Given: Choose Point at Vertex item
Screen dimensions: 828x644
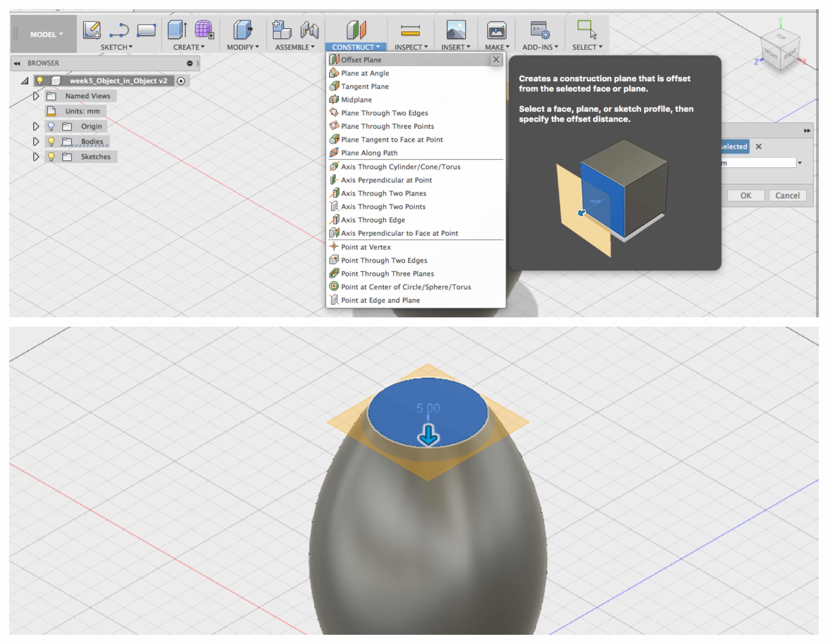Looking at the screenshot, I should point(416,247).
